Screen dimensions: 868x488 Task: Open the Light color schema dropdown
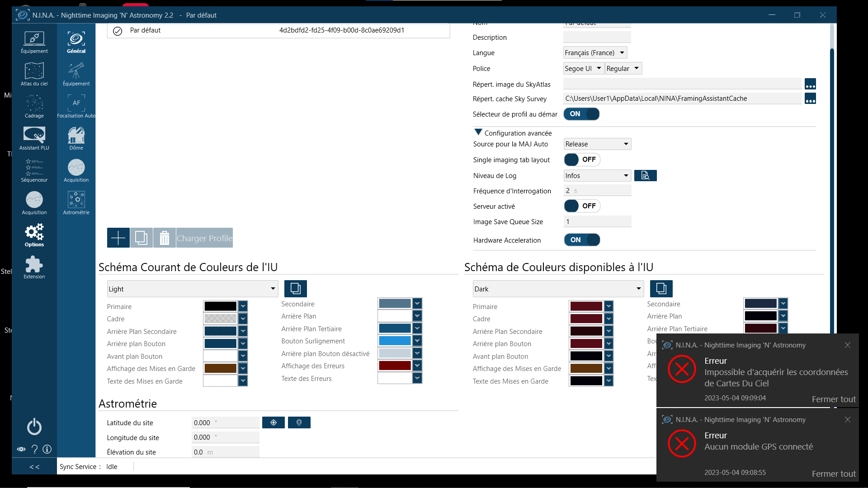pyautogui.click(x=192, y=289)
